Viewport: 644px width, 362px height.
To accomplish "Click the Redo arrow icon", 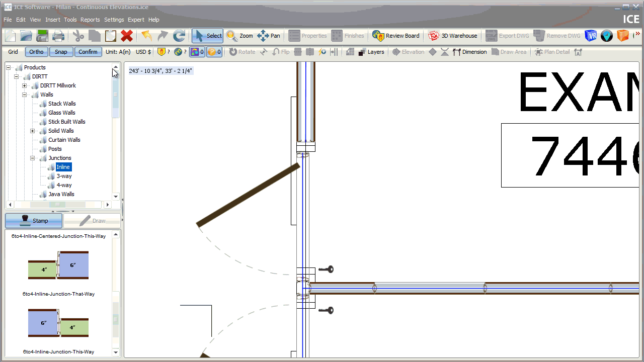I will click(x=162, y=36).
